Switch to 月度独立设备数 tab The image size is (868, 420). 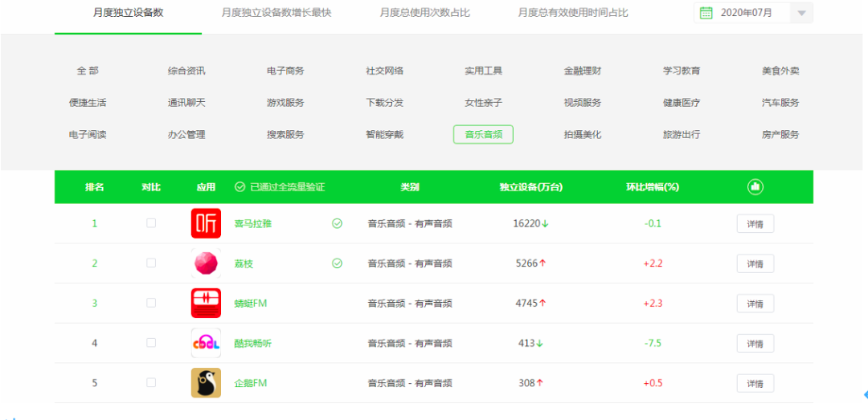pos(129,13)
